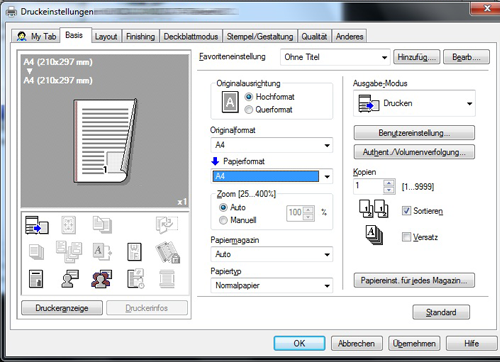
Task: Apply settings with the Übernehmen button
Action: coord(414,343)
